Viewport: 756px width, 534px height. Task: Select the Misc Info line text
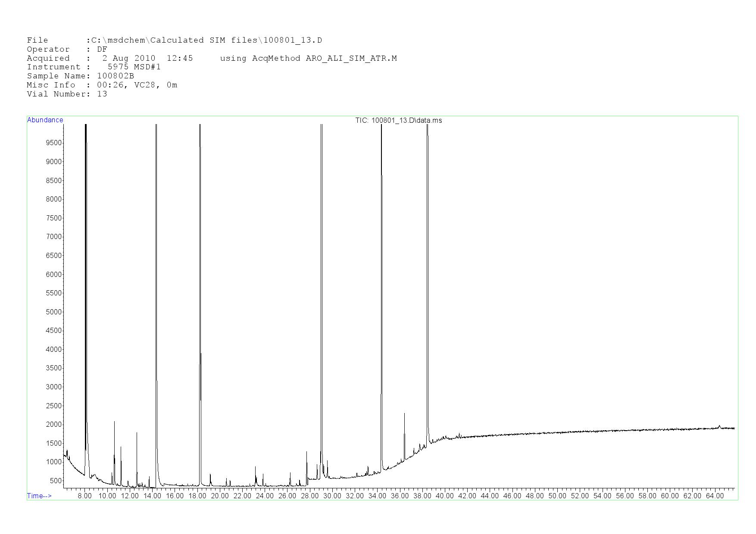102,85
